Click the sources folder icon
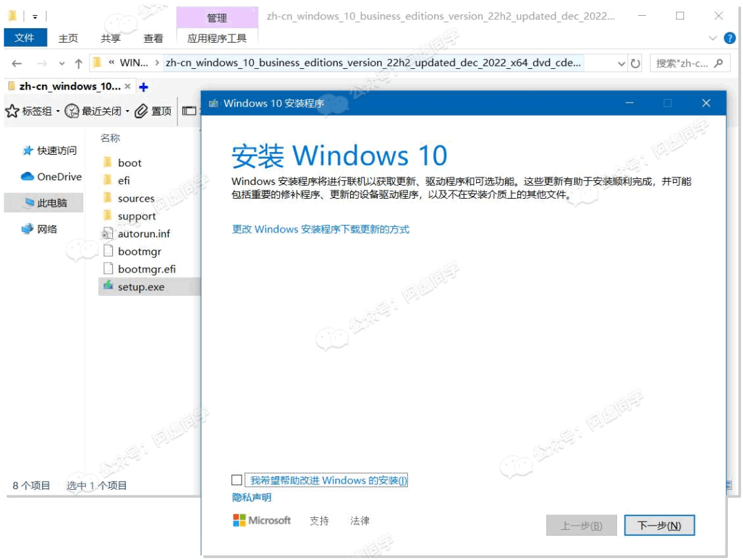This screenshot has width=743, height=560. (x=107, y=197)
